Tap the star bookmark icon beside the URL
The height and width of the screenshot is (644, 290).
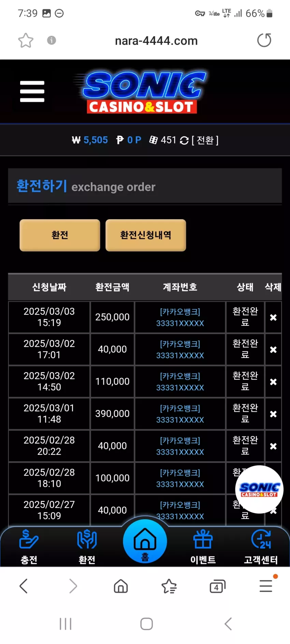coord(26,41)
